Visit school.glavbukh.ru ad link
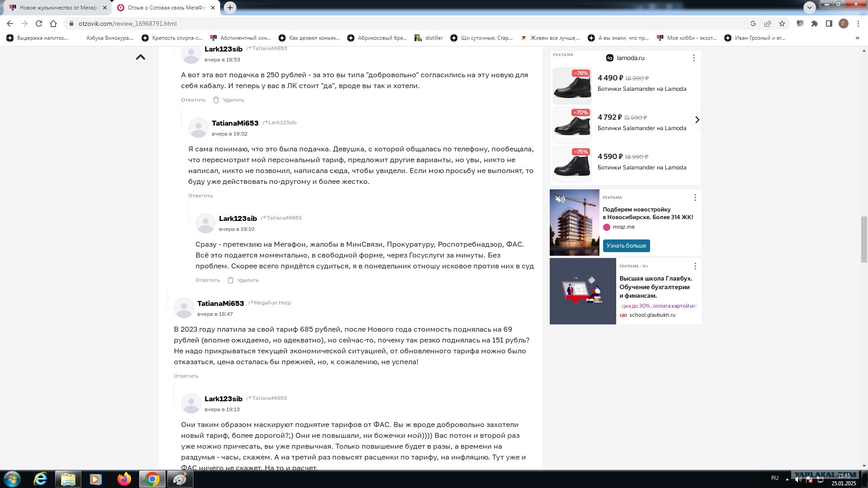868x488 pixels. click(652, 315)
